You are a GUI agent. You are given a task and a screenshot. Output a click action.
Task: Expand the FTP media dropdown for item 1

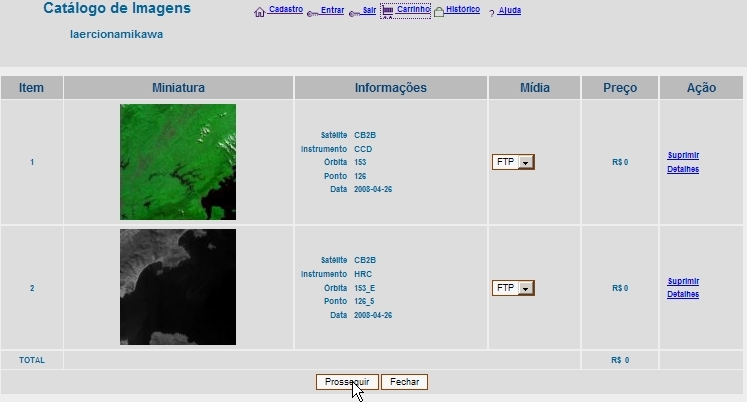coord(526,162)
